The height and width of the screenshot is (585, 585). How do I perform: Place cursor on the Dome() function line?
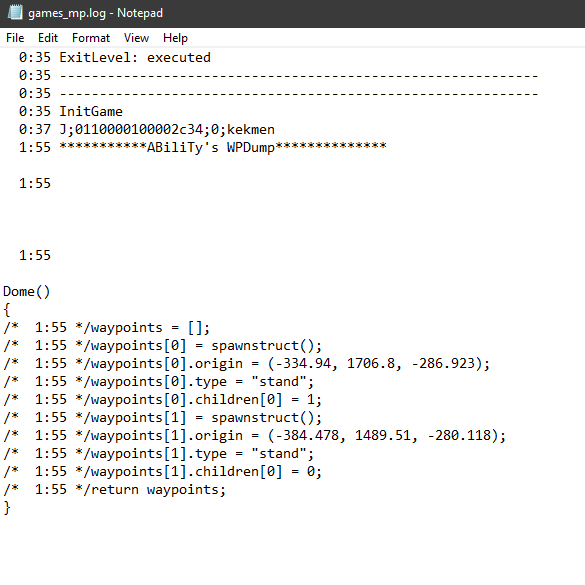click(26, 291)
